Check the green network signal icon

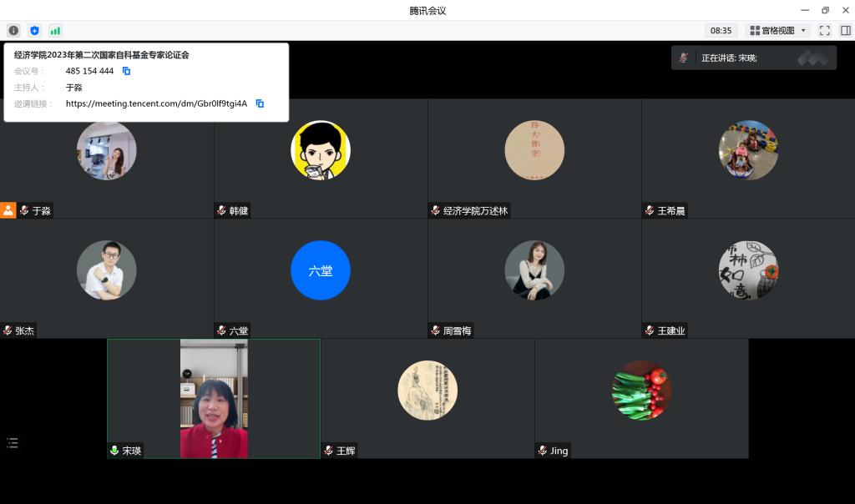(x=55, y=31)
